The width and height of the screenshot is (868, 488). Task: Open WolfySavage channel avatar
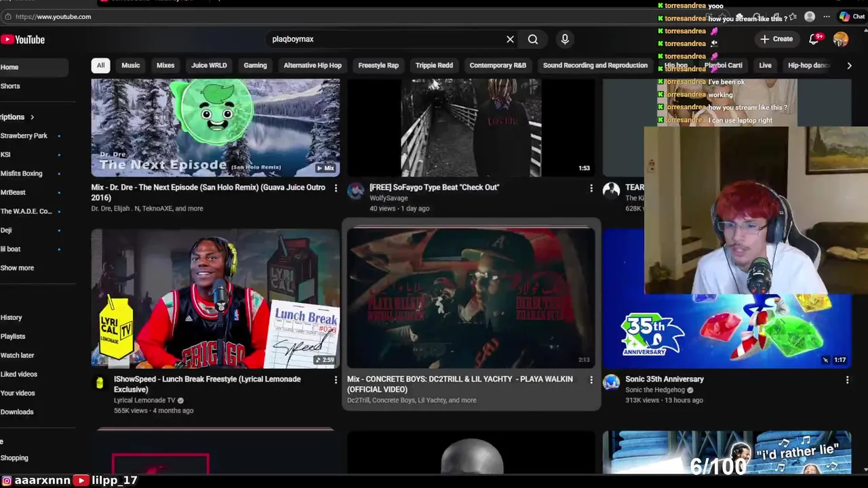pos(355,191)
